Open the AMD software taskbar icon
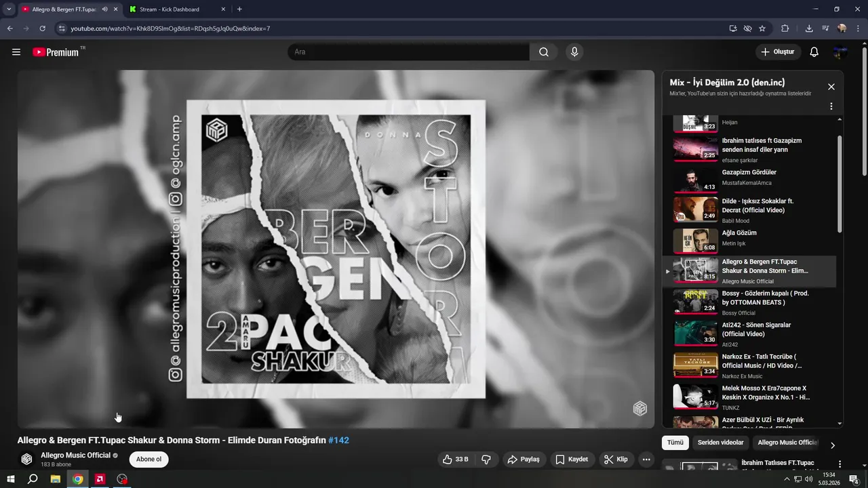868x488 pixels. pyautogui.click(x=100, y=479)
